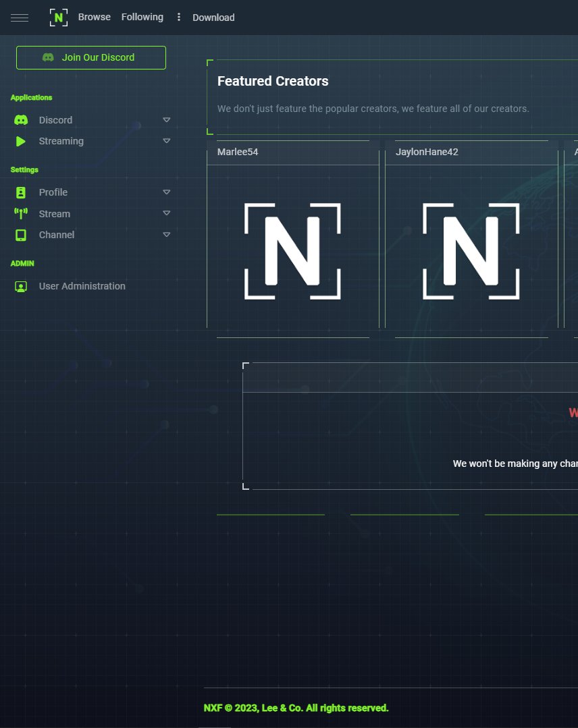Open the Following page
The image size is (578, 728).
point(142,17)
